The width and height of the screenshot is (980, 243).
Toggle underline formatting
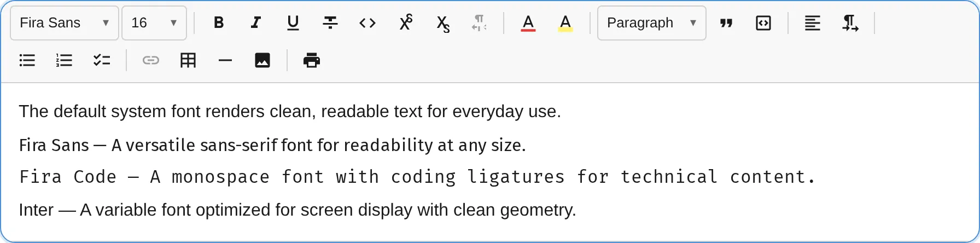tap(293, 23)
